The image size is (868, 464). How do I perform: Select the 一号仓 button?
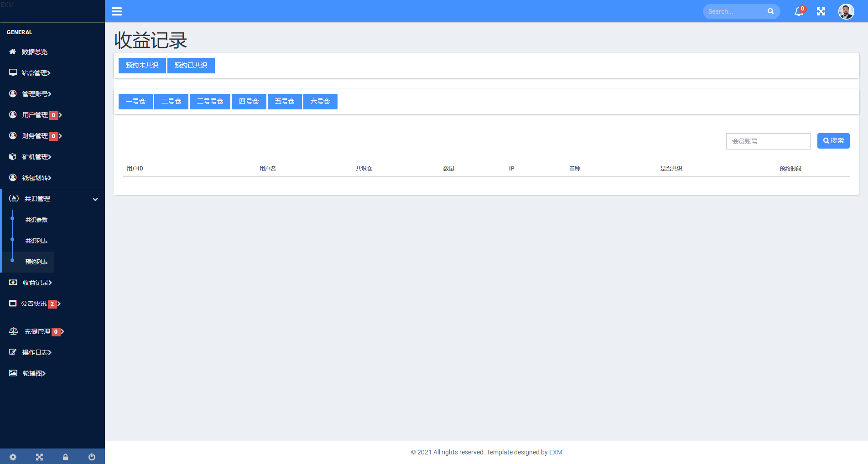[x=135, y=102]
